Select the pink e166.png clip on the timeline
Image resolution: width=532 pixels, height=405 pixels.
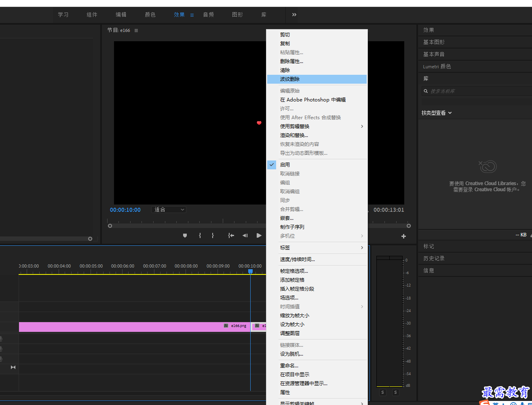tap(135, 327)
